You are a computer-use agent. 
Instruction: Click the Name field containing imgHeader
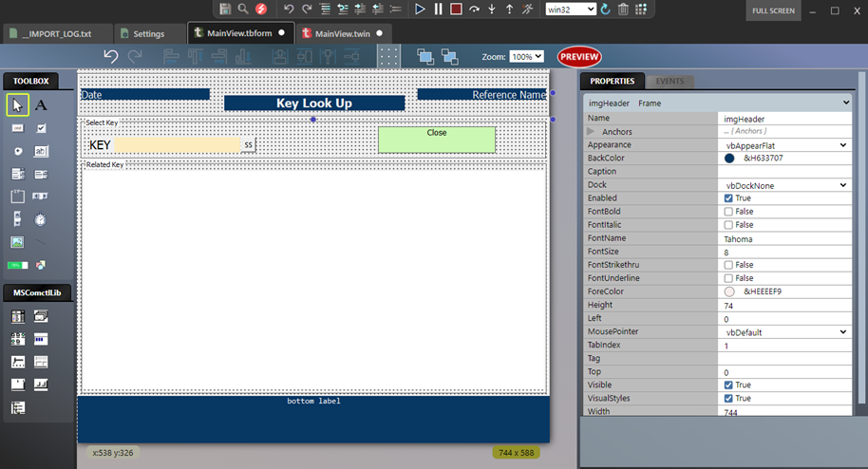click(785, 119)
